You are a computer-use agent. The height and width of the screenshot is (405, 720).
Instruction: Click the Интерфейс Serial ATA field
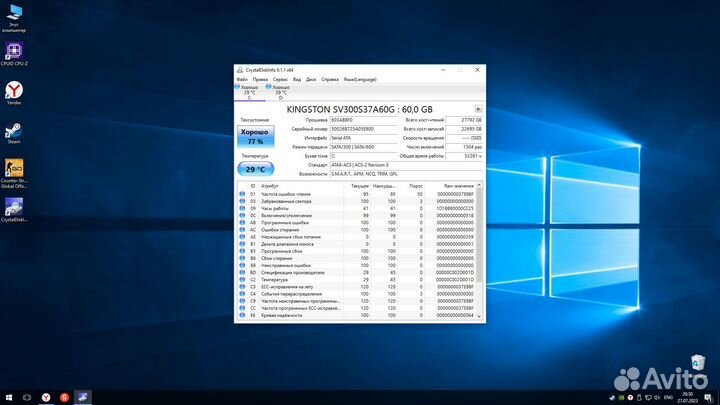(x=363, y=138)
